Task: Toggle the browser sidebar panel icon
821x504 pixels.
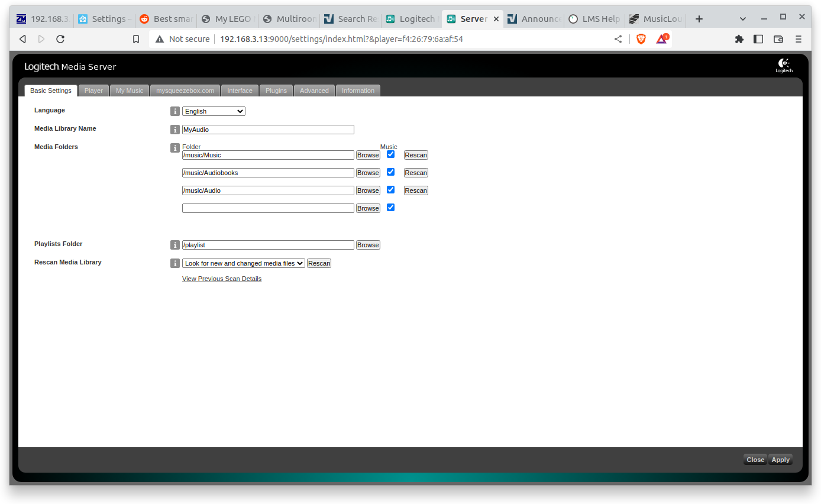Action: (758, 39)
